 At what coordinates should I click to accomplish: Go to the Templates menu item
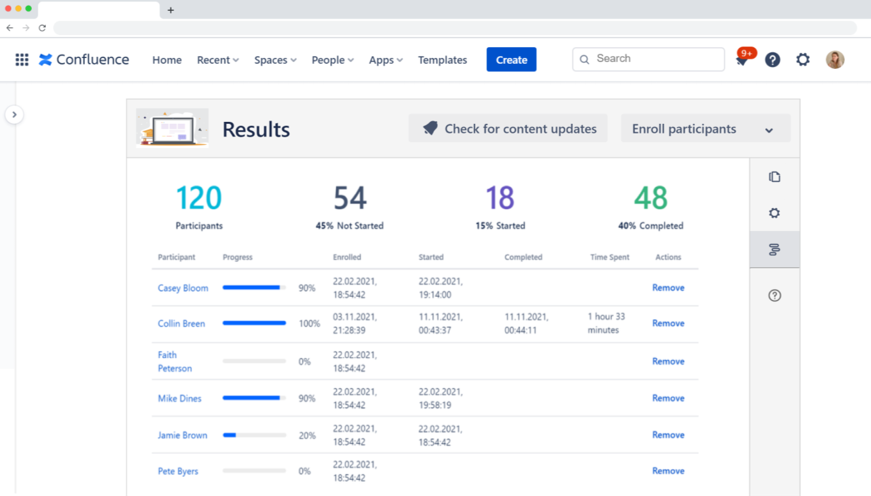click(442, 60)
